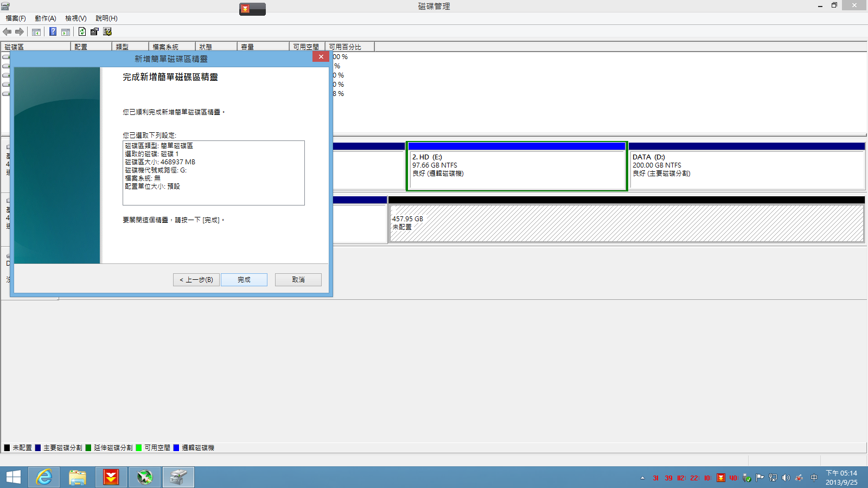Viewport: 868px width, 488px height.
Task: Sort by 檔案系統 column header
Action: pyautogui.click(x=172, y=47)
